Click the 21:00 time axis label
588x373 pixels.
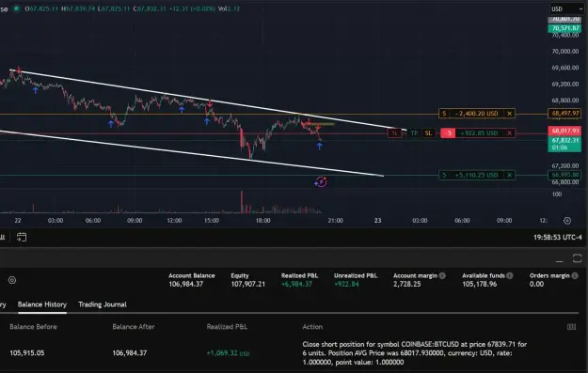(335, 221)
